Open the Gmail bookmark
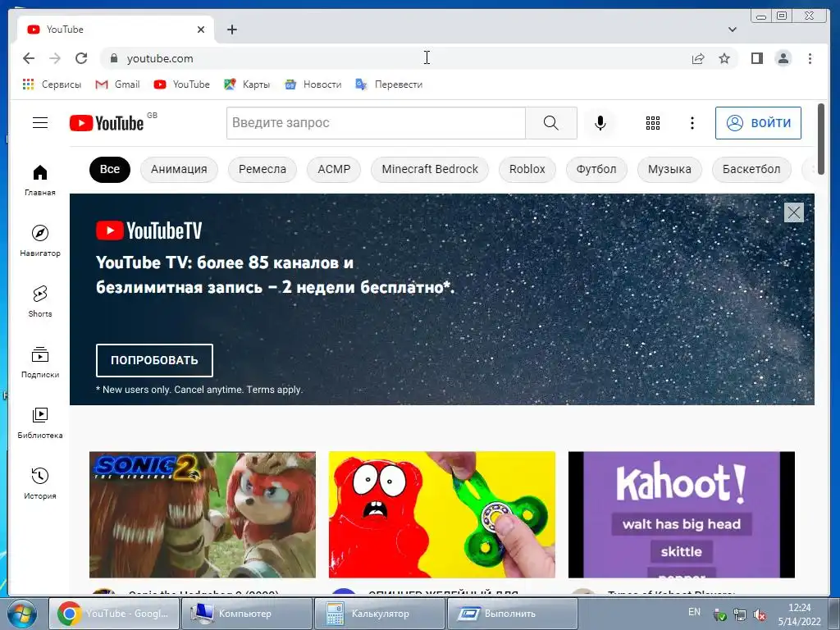The image size is (840, 630). pos(117,84)
